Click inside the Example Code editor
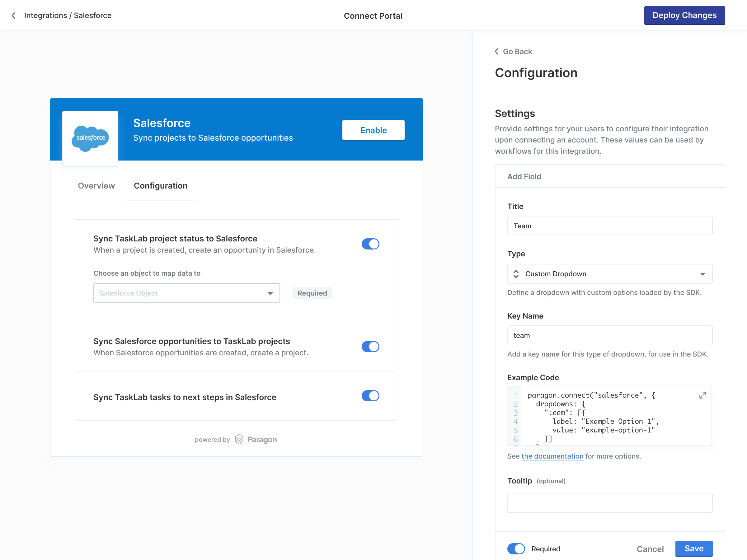Viewport: 747px width, 560px height. pyautogui.click(x=609, y=416)
